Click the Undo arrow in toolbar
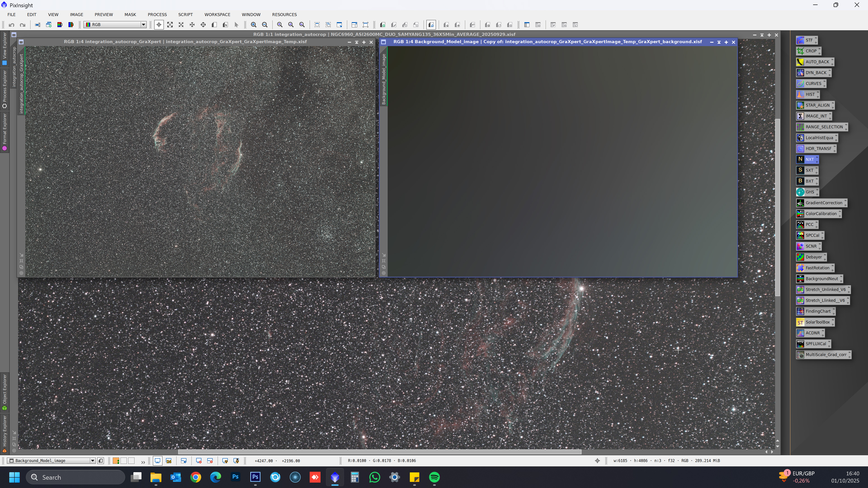The width and height of the screenshot is (868, 488). pyautogui.click(x=12, y=25)
